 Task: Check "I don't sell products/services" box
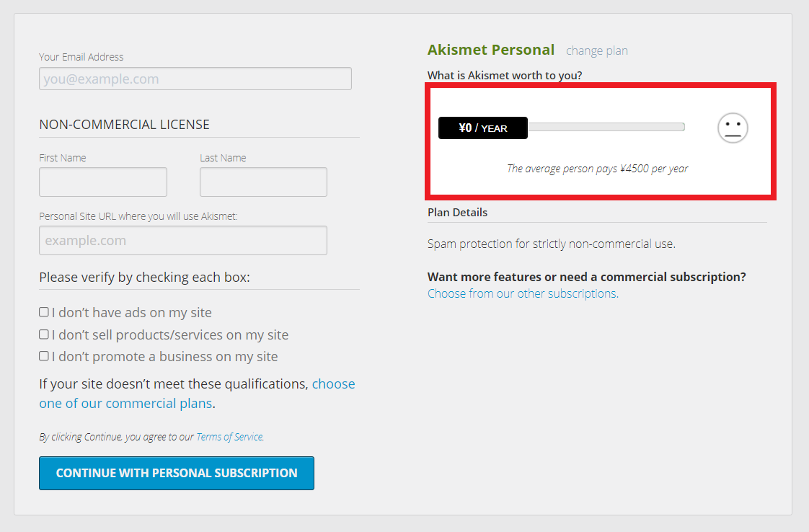[44, 334]
